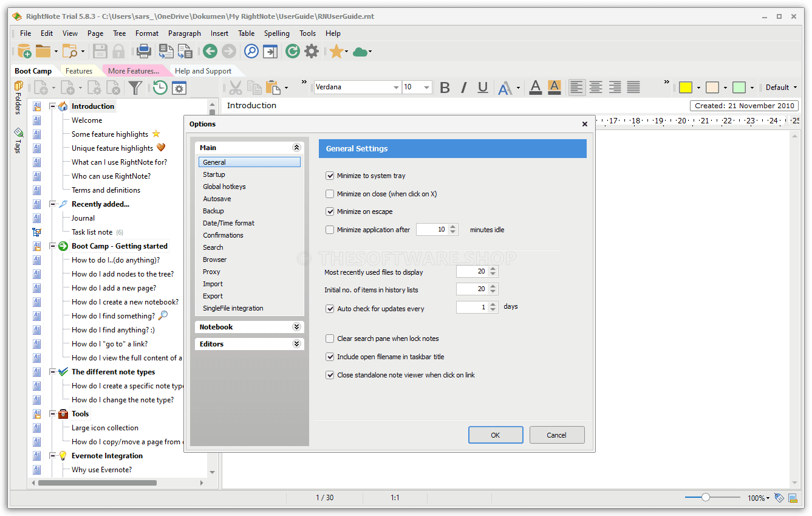Toggle Bold formatting
Screen dimensions: 812x516
click(x=445, y=88)
